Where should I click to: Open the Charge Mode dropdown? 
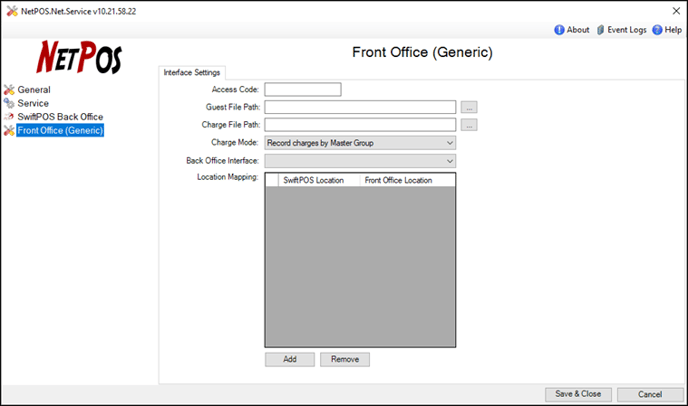pyautogui.click(x=360, y=143)
